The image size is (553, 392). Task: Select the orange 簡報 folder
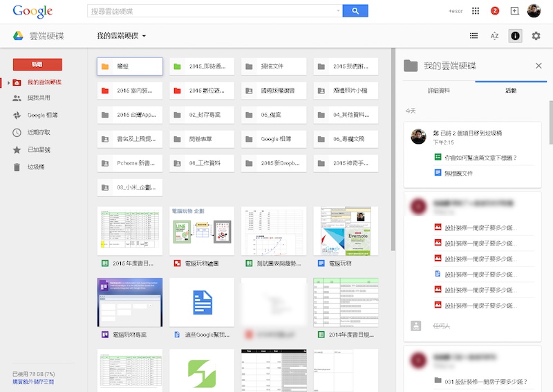coord(130,66)
